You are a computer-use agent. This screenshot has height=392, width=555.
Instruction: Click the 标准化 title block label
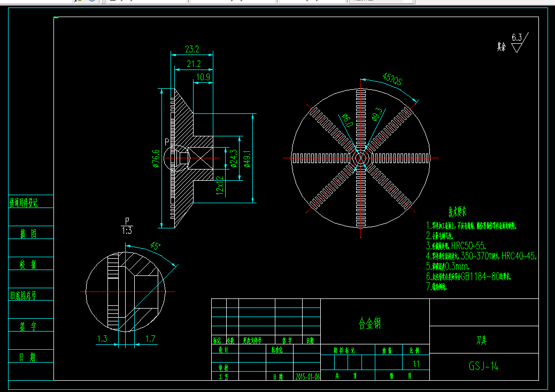pyautogui.click(x=277, y=350)
